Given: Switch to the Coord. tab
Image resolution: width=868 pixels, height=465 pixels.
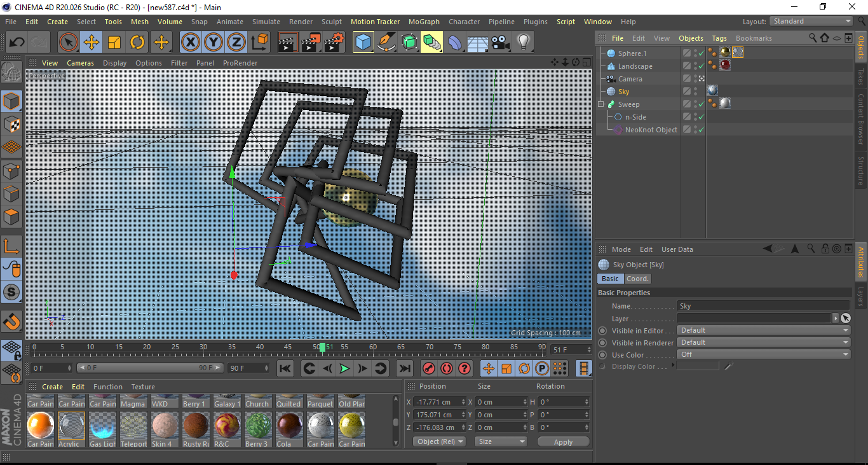Looking at the screenshot, I should 637,279.
